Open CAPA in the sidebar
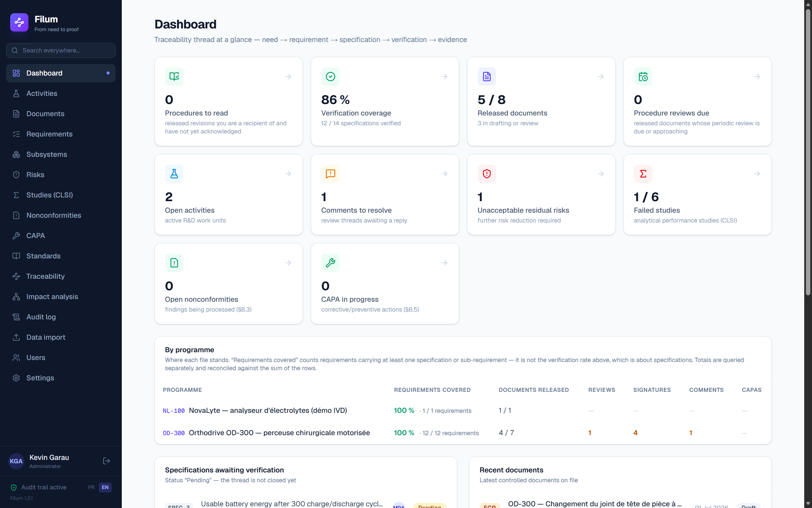 point(61,236)
